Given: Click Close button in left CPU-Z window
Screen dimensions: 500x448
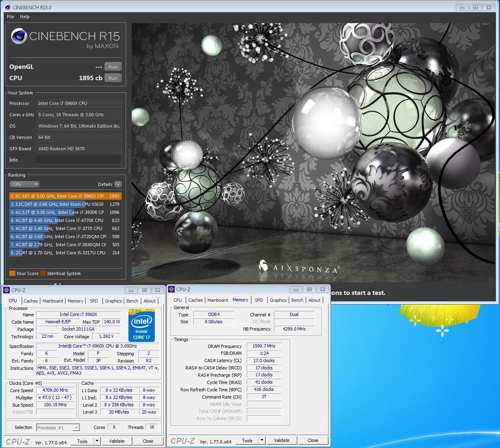Looking at the screenshot, I should (x=148, y=441).
